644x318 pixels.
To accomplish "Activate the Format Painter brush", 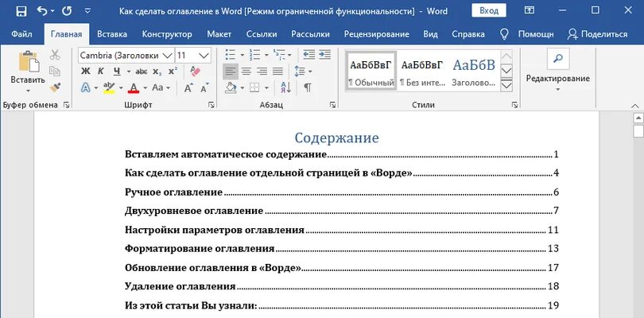I will (x=55, y=87).
